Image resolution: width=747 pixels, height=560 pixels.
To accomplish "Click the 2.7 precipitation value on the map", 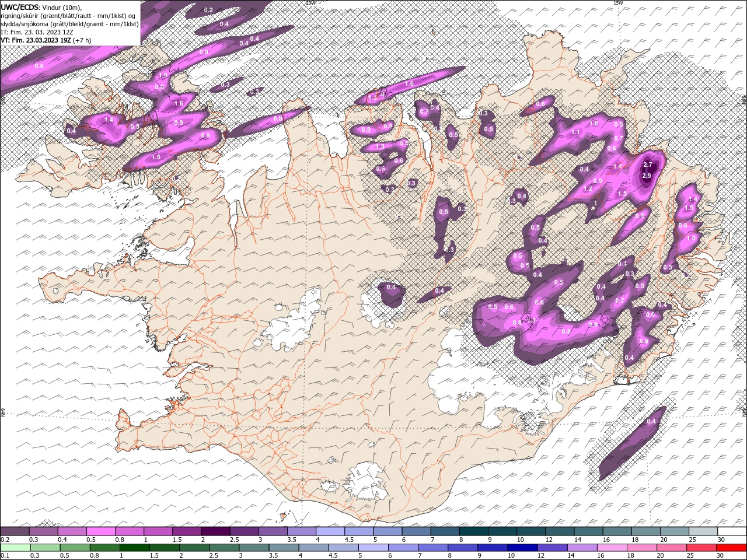I will click(x=647, y=165).
